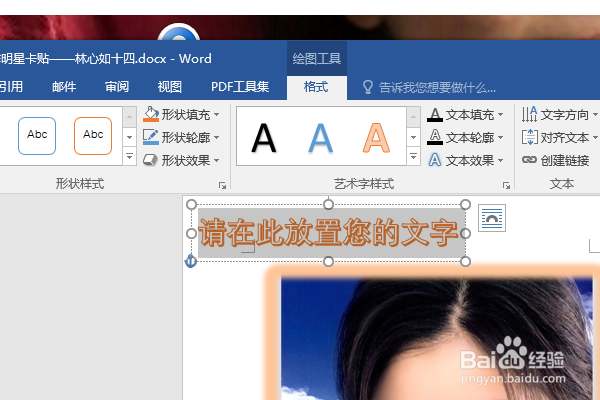Apply the blue A WordArt style

coord(320,138)
